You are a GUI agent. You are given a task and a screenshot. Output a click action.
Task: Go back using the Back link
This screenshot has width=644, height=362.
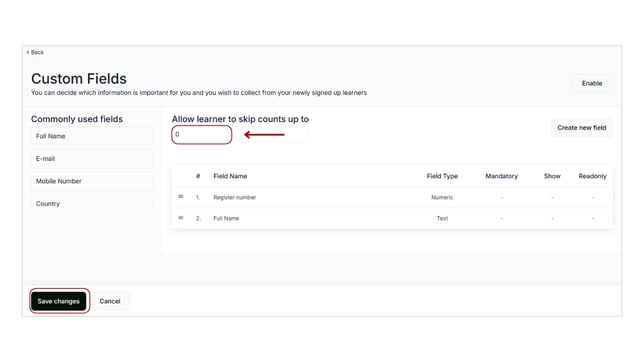pyautogui.click(x=35, y=52)
